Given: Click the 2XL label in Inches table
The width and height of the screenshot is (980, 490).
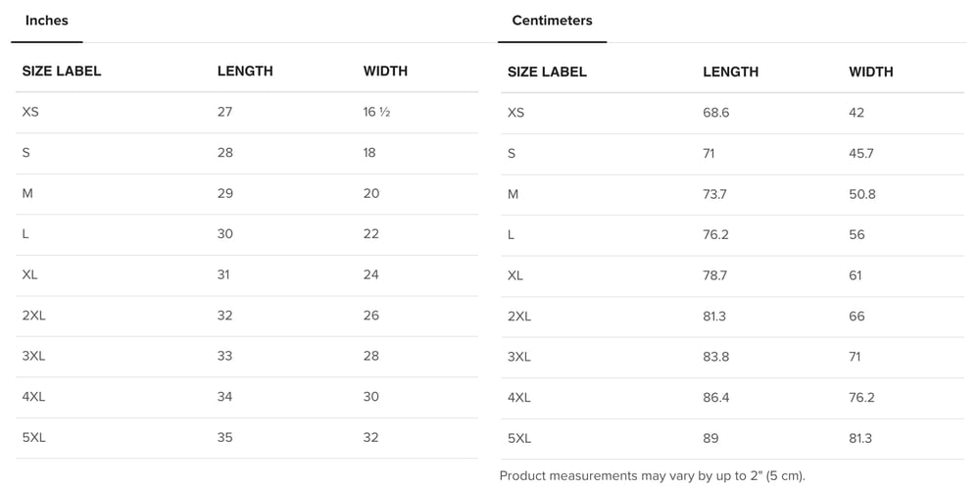Looking at the screenshot, I should coord(33,316).
